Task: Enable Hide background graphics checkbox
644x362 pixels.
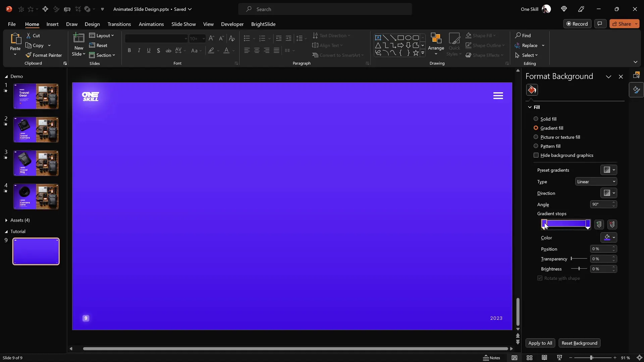Action: click(536, 155)
